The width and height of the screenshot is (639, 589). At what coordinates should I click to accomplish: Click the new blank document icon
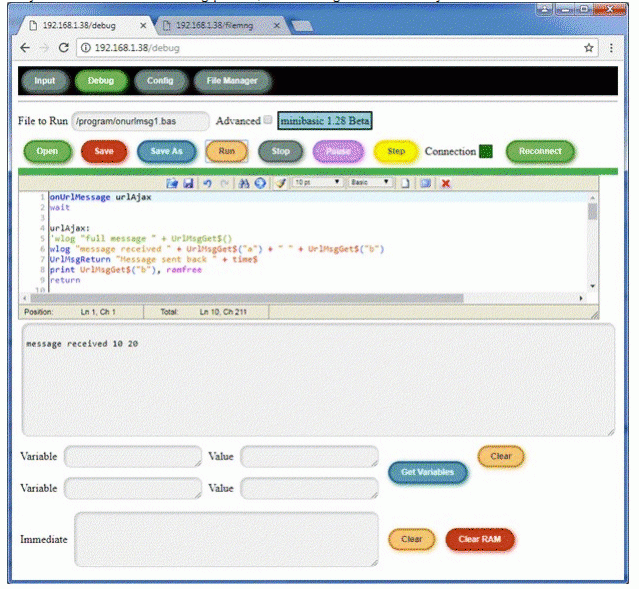(406, 183)
